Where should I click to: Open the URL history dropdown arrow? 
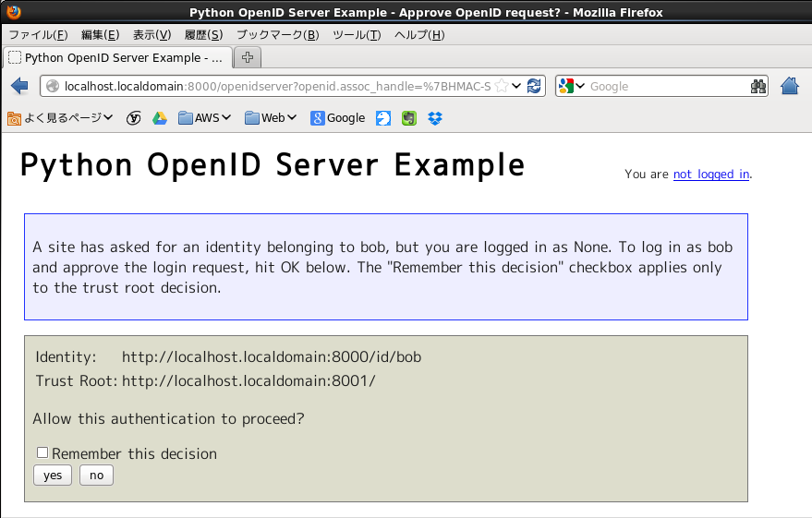[517, 86]
